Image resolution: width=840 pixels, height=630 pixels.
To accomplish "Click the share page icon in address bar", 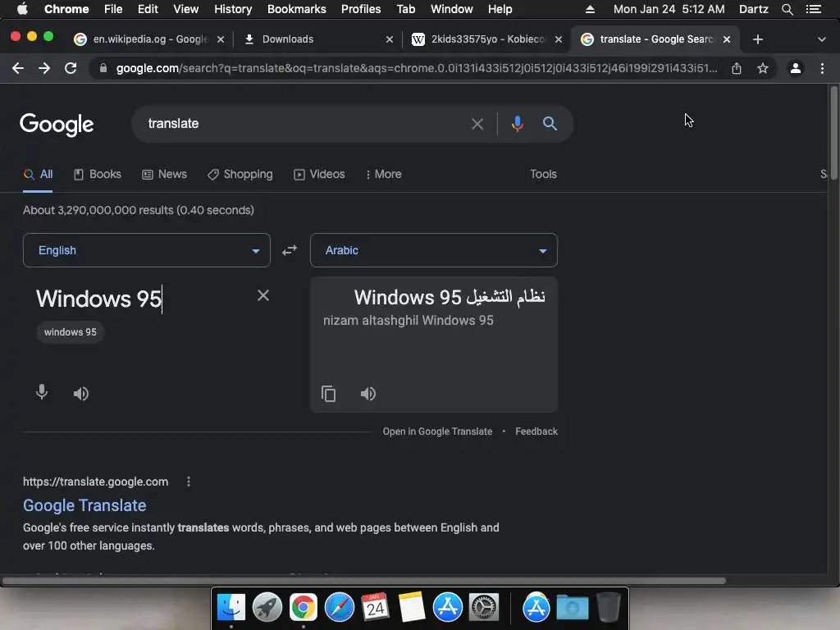I will pos(737,68).
